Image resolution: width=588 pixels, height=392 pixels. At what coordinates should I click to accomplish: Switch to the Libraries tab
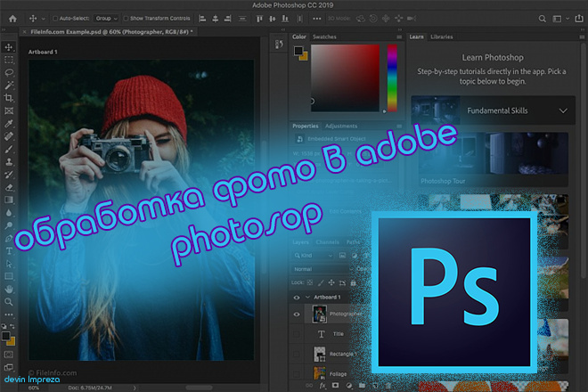[x=441, y=37]
